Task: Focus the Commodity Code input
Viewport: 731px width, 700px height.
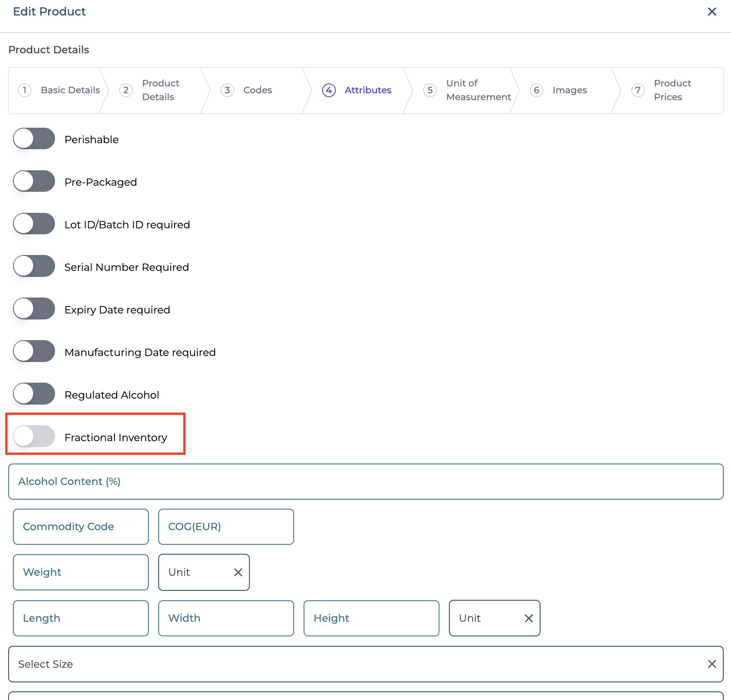Action: [81, 527]
